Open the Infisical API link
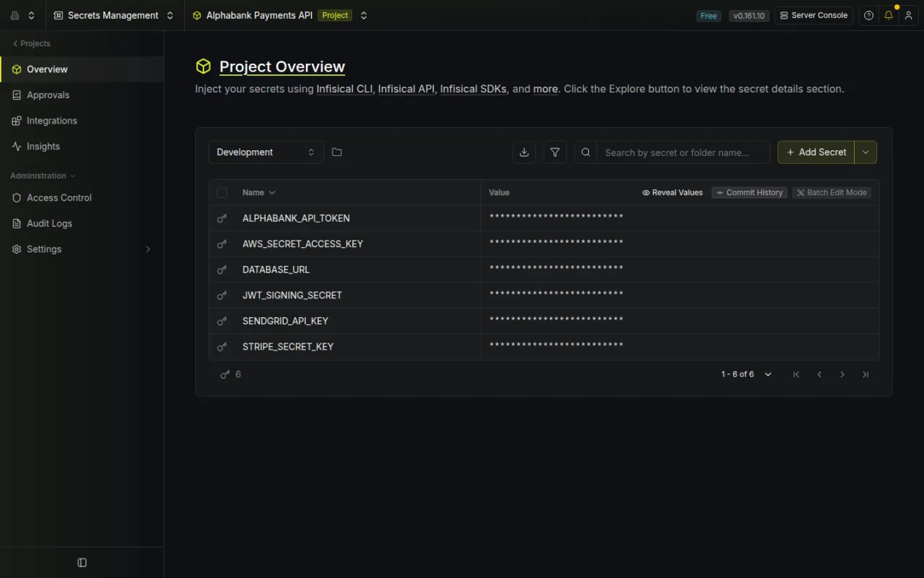Screen dimensions: 924x578 (x=406, y=89)
